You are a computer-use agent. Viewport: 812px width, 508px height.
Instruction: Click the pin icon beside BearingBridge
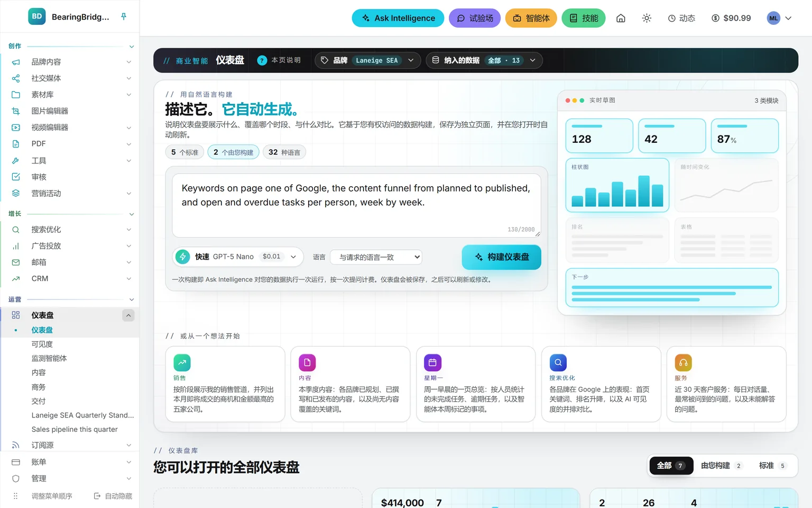124,16
